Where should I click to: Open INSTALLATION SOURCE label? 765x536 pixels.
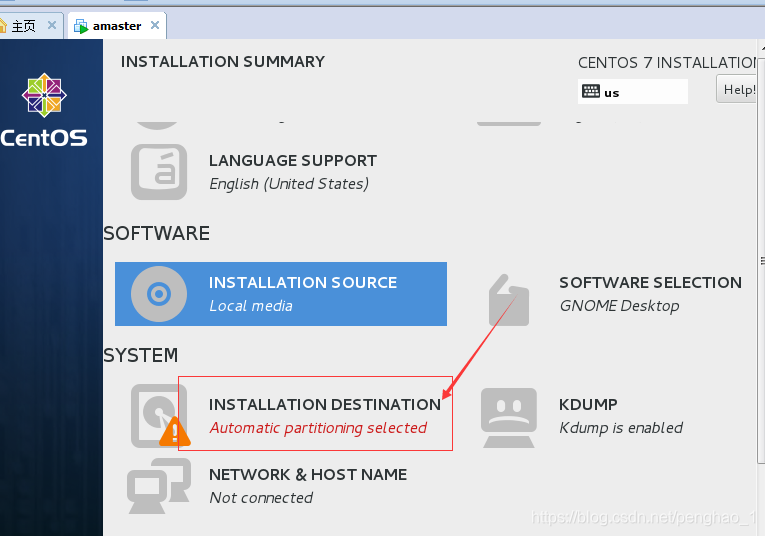pos(303,282)
